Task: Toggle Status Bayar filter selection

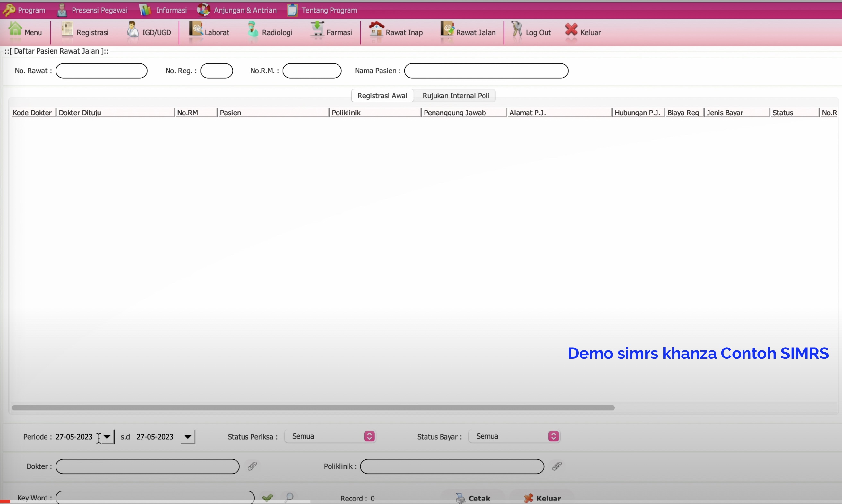Action: click(554, 436)
